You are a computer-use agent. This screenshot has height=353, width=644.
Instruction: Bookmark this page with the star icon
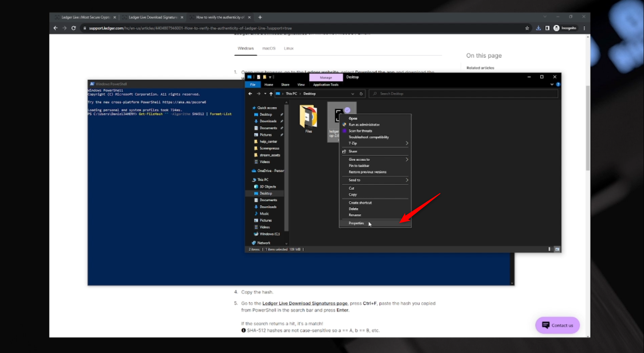(x=527, y=28)
